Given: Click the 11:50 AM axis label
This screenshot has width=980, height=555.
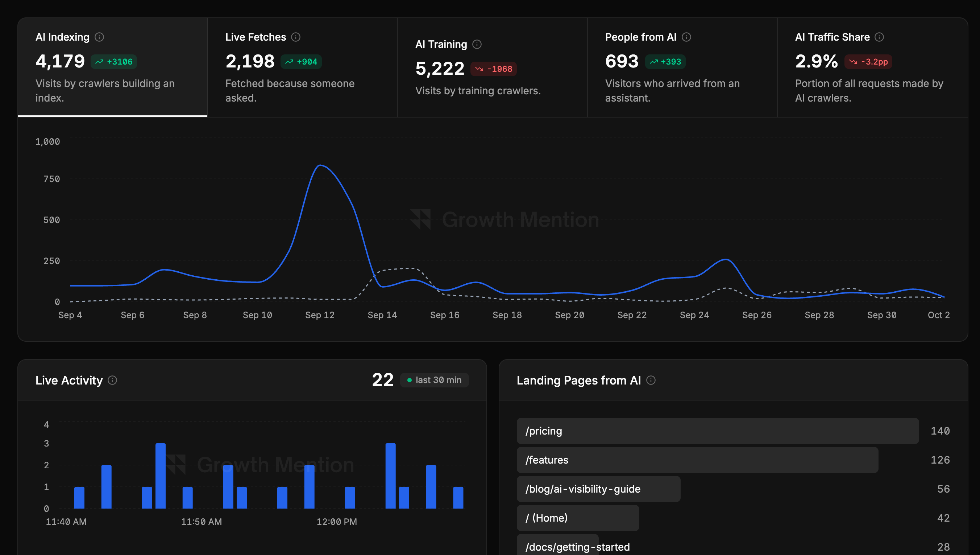Looking at the screenshot, I should [202, 522].
